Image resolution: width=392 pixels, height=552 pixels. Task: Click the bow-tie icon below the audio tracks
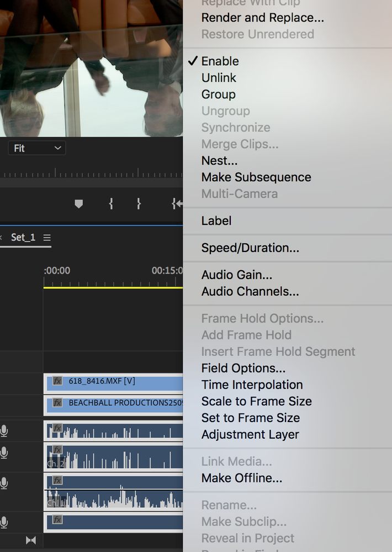31,540
